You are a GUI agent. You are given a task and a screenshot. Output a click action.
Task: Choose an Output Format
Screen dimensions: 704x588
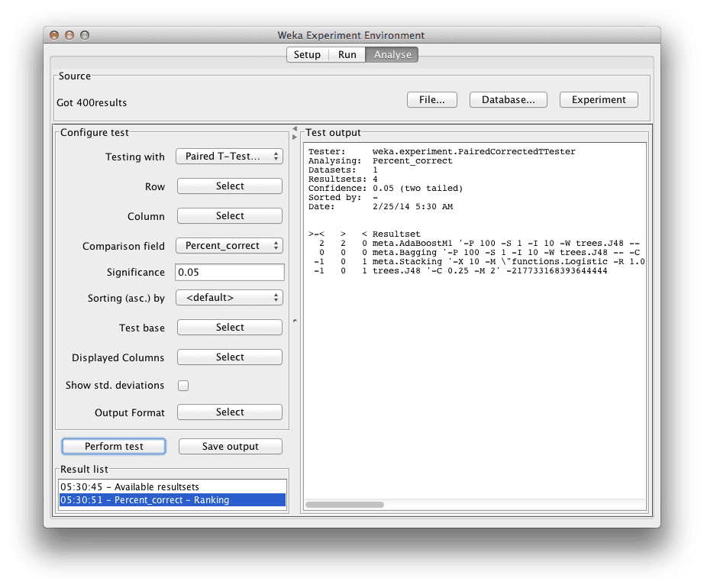click(229, 412)
